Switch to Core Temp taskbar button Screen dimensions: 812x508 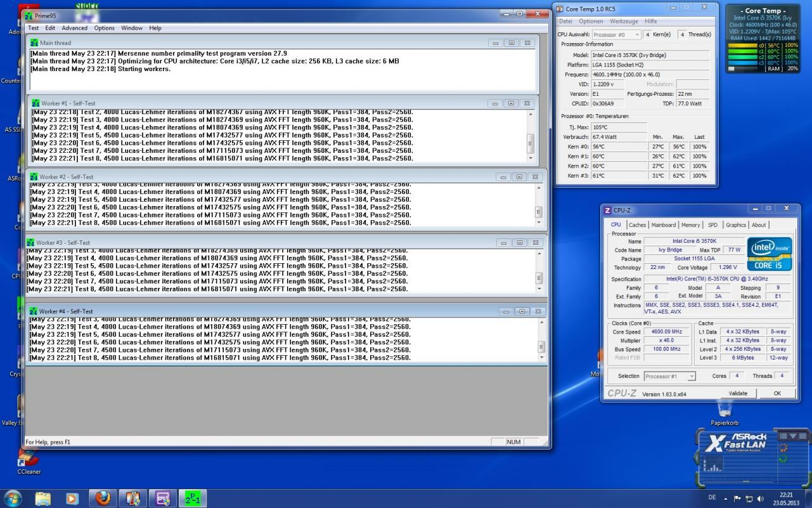(132, 498)
